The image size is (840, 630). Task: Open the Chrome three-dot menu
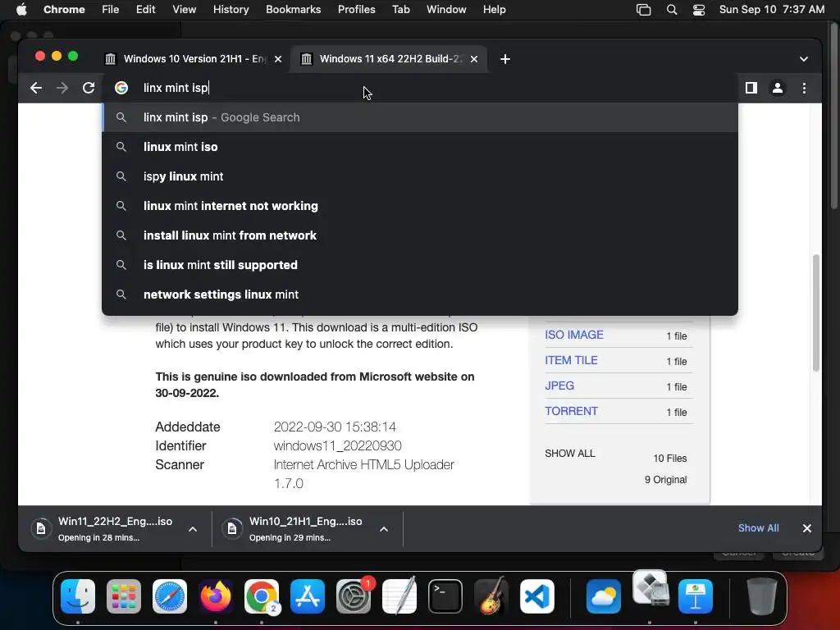pos(804,88)
